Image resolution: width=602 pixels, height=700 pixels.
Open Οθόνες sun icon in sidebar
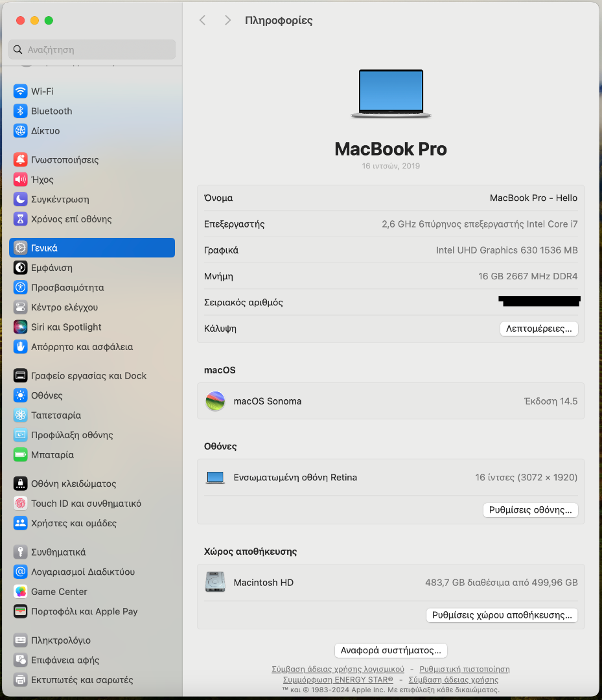pos(20,395)
